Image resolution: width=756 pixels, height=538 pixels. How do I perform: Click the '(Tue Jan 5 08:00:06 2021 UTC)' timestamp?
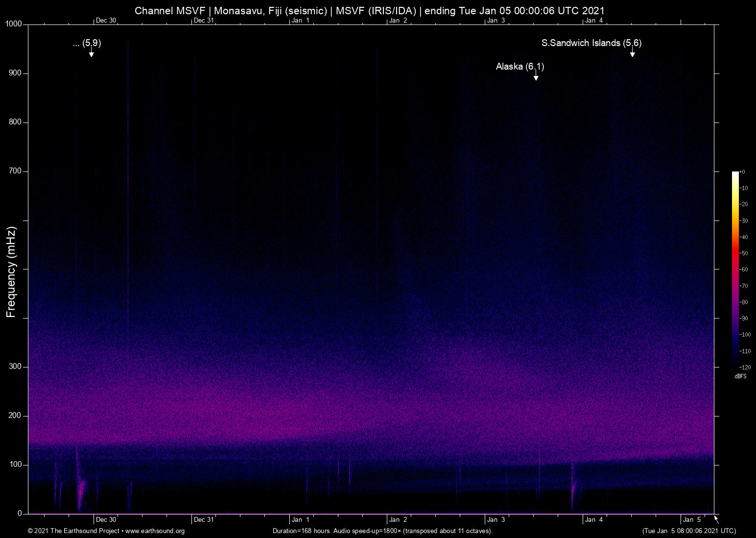pyautogui.click(x=689, y=531)
